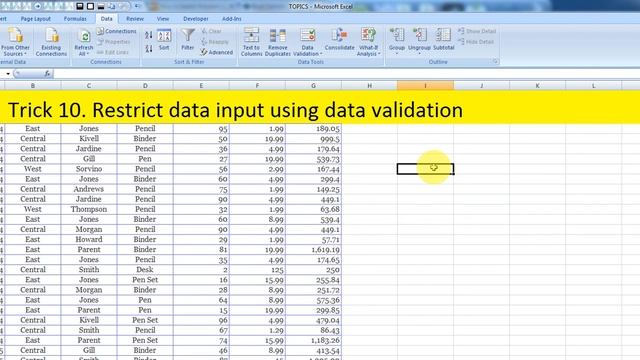Switch to the View tab
Image resolution: width=640 pixels, height=360 pixels.
click(163, 19)
